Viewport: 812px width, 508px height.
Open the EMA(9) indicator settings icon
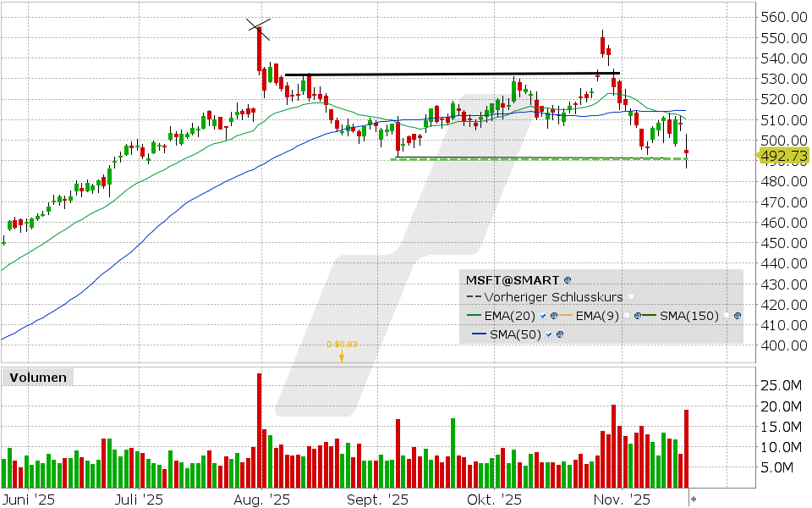637,317
